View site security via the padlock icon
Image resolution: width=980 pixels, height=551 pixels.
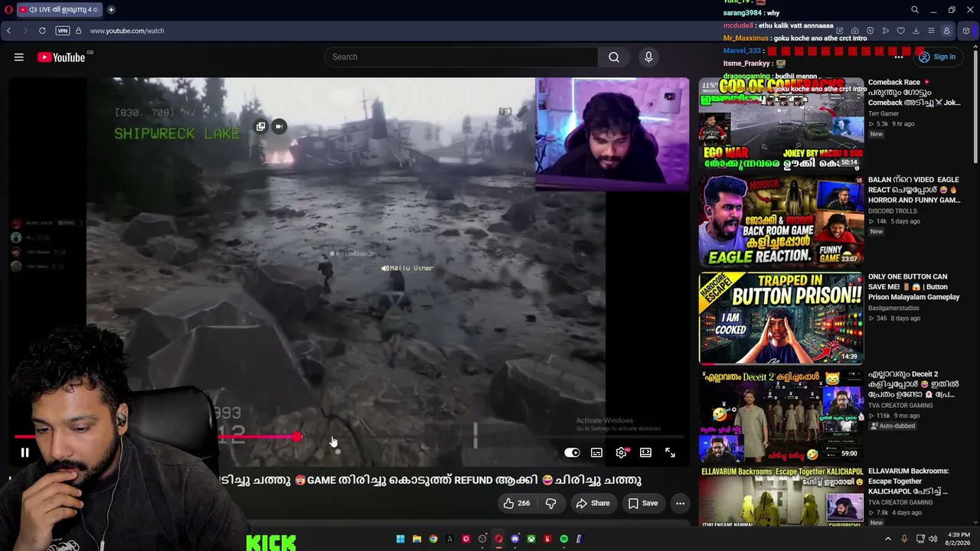point(78,31)
